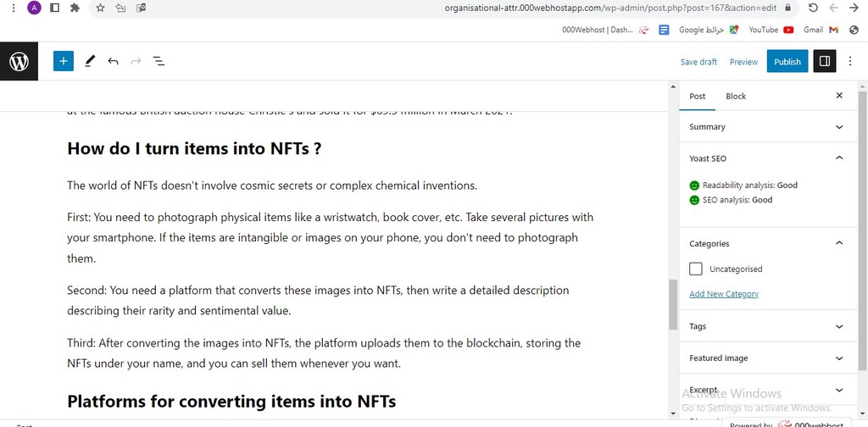Open the document overview list icon

(x=159, y=61)
